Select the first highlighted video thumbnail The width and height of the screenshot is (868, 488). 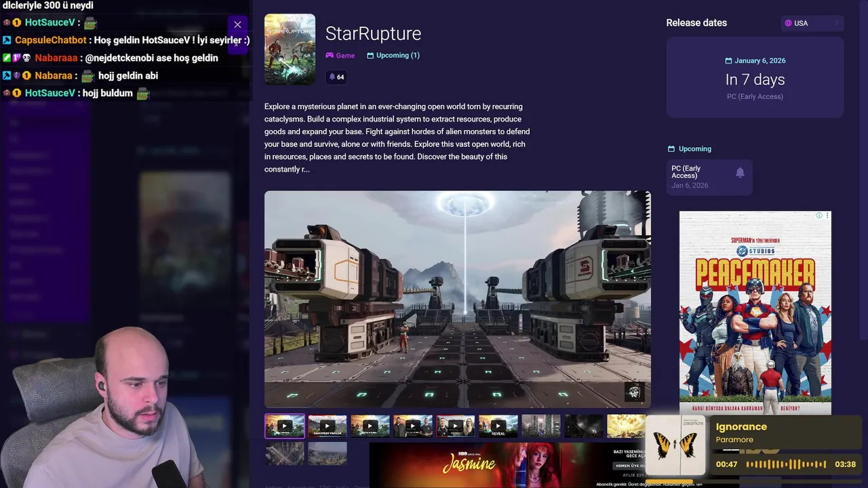(285, 426)
